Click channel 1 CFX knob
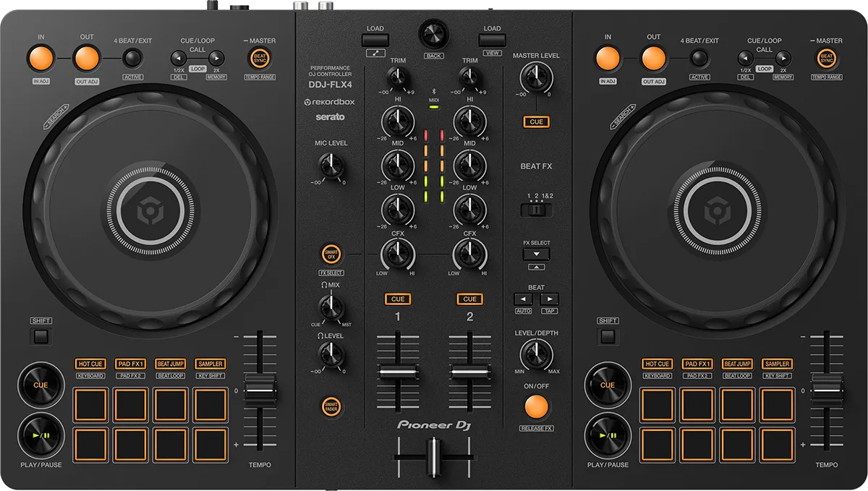This screenshot has width=868, height=491. 399,254
